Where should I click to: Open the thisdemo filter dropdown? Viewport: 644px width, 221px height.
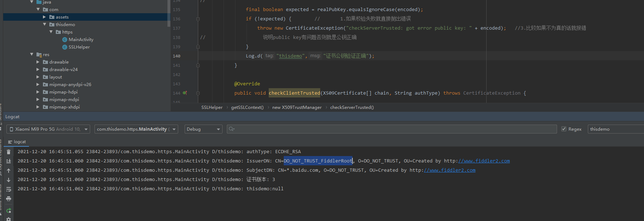(616, 129)
